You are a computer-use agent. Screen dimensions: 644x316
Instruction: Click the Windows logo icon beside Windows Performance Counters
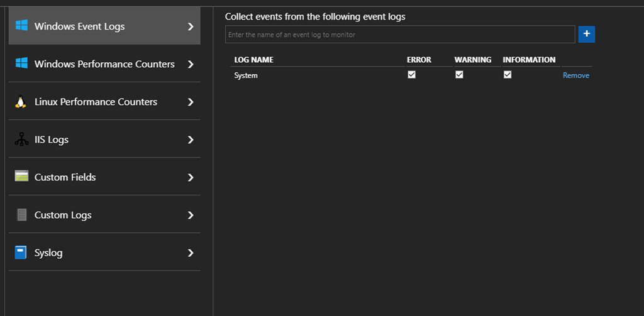click(x=21, y=63)
